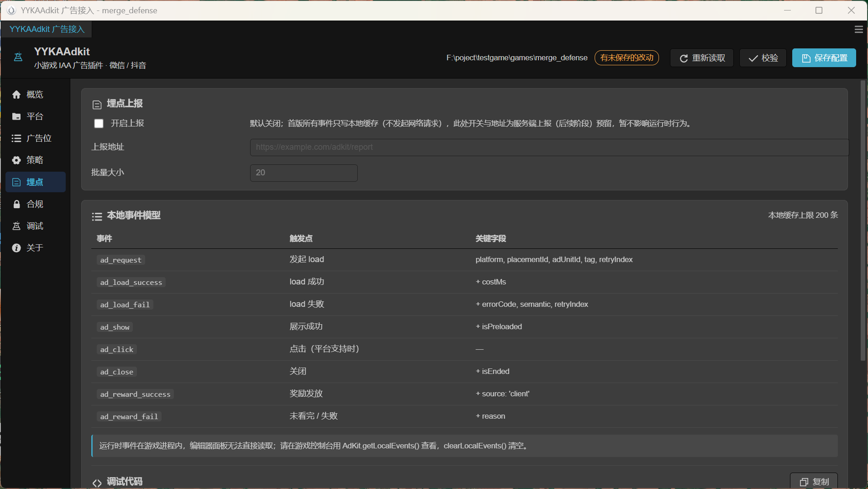868x489 pixels.
Task: Click the flask logo beside YYKAAdkit title
Action: coord(18,57)
